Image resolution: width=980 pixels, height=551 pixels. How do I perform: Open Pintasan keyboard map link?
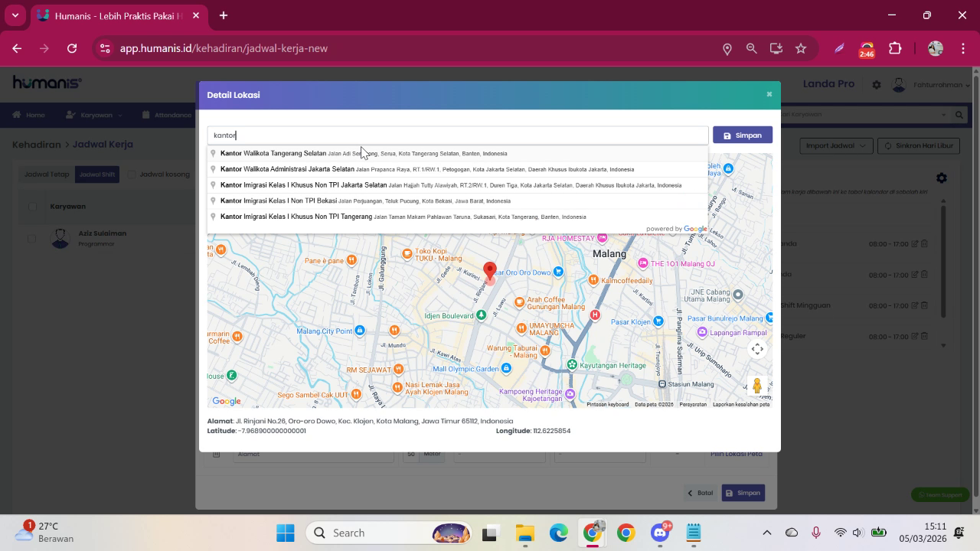click(608, 404)
